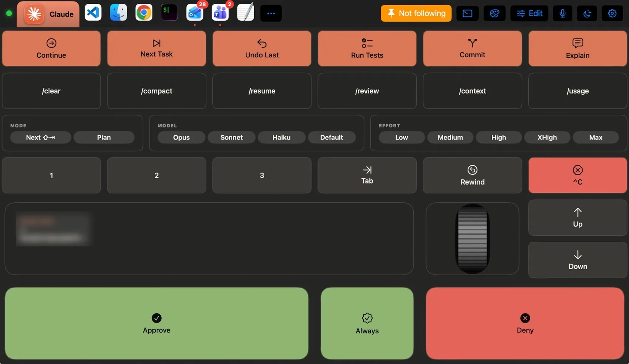Screen dimensions: 629x364
Task: Click the blurred preview thumbnail
Action: 54,229
